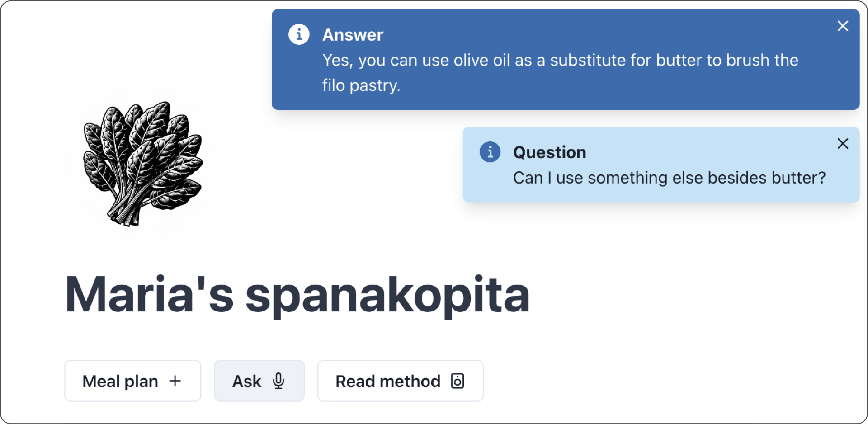Dismiss the Answer notification with its X
Viewport: 868px width, 424px height.
pos(843,26)
